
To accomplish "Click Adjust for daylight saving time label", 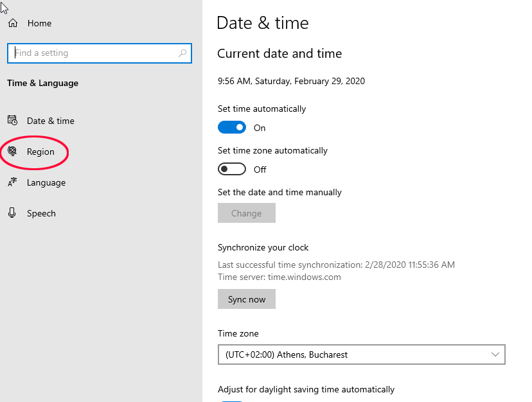I will point(306,389).
